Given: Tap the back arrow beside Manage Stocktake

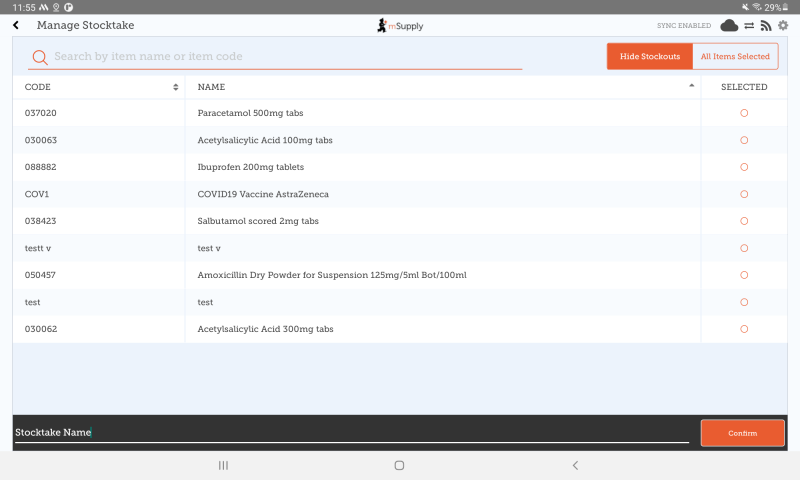Looking at the screenshot, I should [x=16, y=25].
